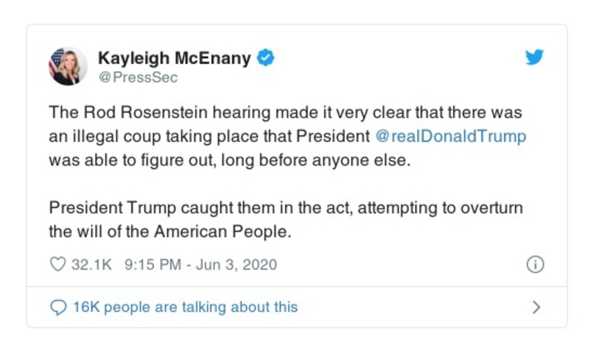Open the circled info icon
The image size is (594, 364).
pos(535,264)
